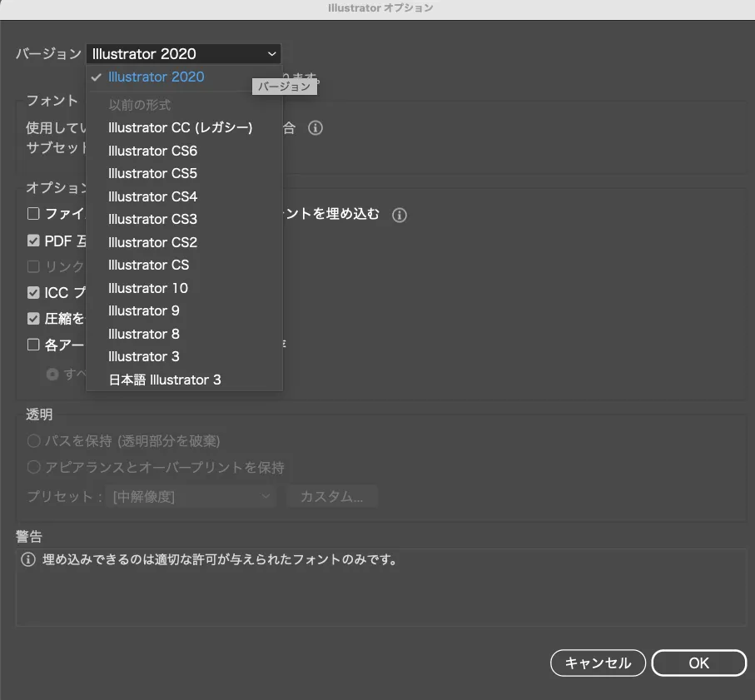Screen dimensions: 755x700
Task: Click the warning text about embeddable fonts
Action: [220, 559]
